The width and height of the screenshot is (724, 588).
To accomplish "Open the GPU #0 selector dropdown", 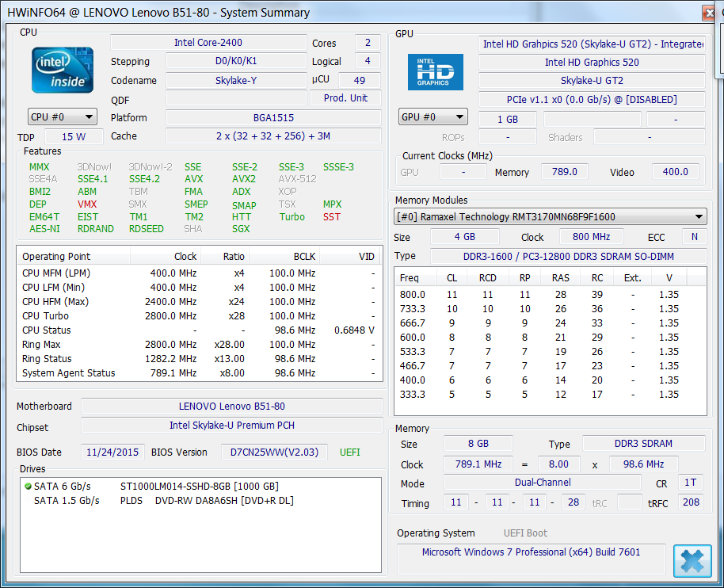I will click(x=433, y=116).
